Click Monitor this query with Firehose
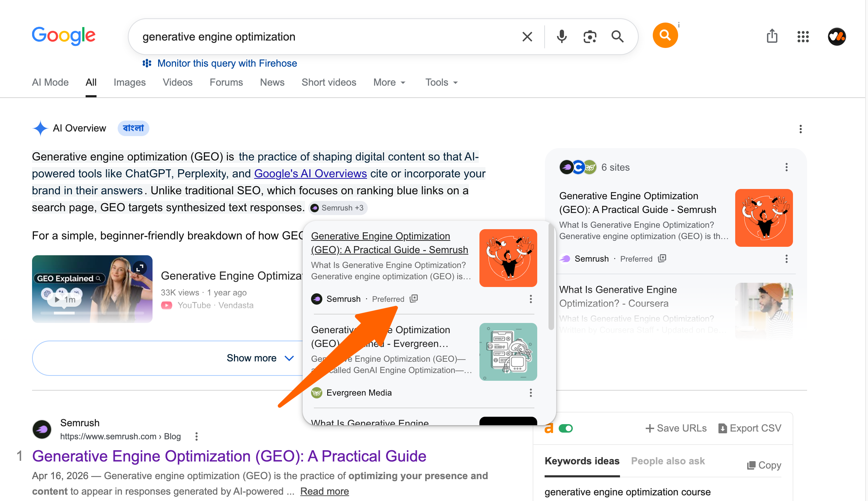868x501 pixels. [227, 63]
